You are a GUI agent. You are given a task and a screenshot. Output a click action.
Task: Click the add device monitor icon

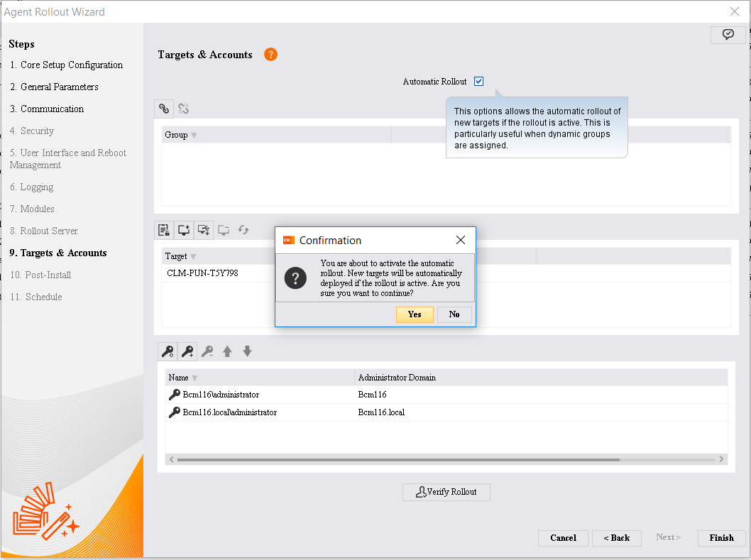(x=184, y=229)
